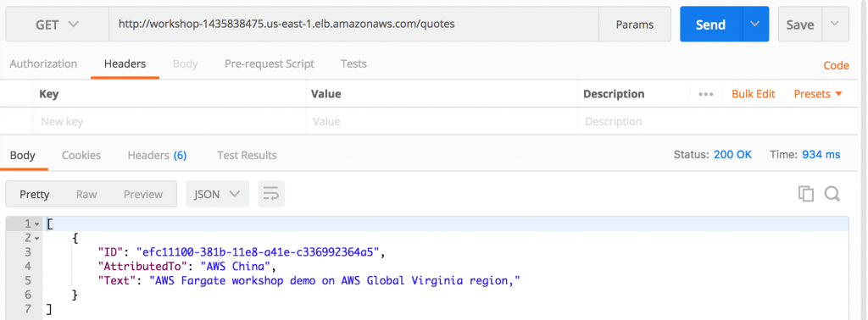
Task: Open the response search magnifier icon
Action: 832,193
